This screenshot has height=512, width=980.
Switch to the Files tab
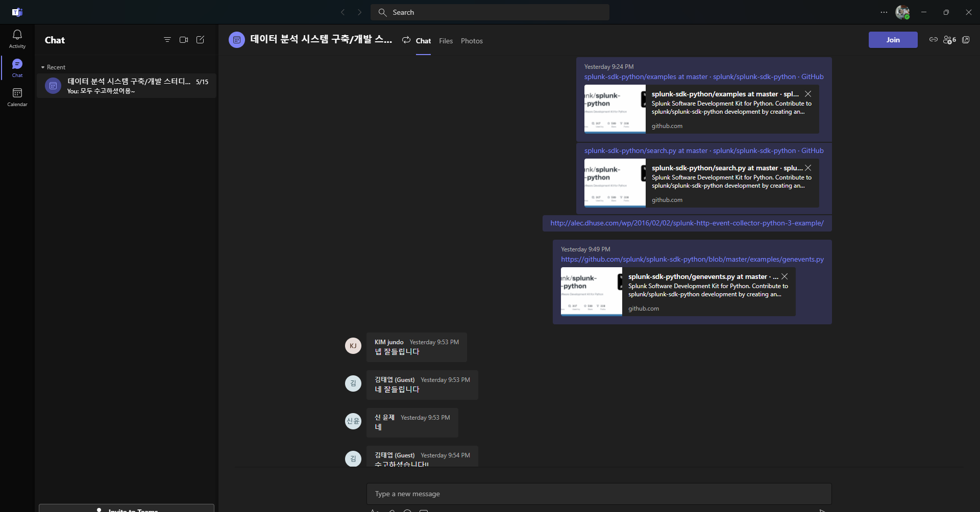(x=446, y=41)
